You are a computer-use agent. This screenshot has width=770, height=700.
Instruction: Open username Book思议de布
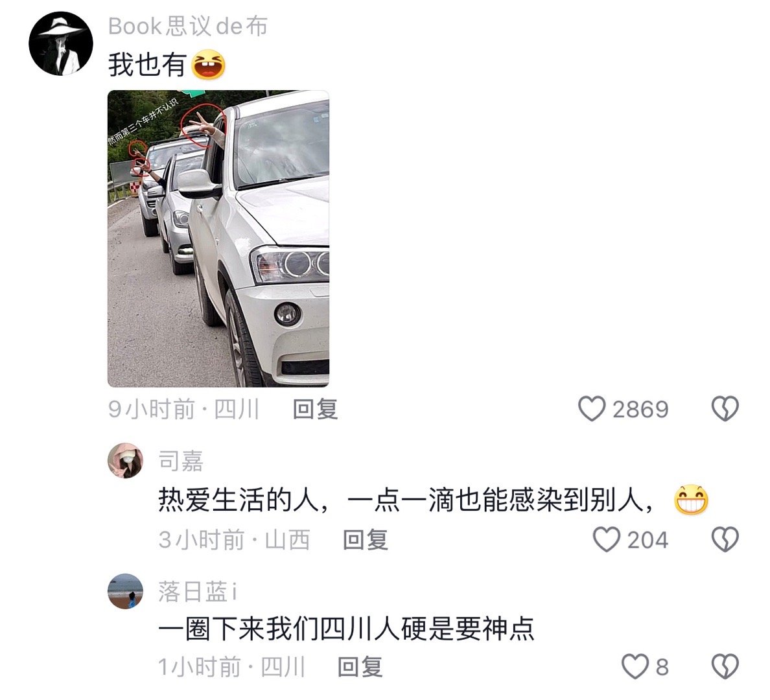pyautogui.click(x=187, y=26)
